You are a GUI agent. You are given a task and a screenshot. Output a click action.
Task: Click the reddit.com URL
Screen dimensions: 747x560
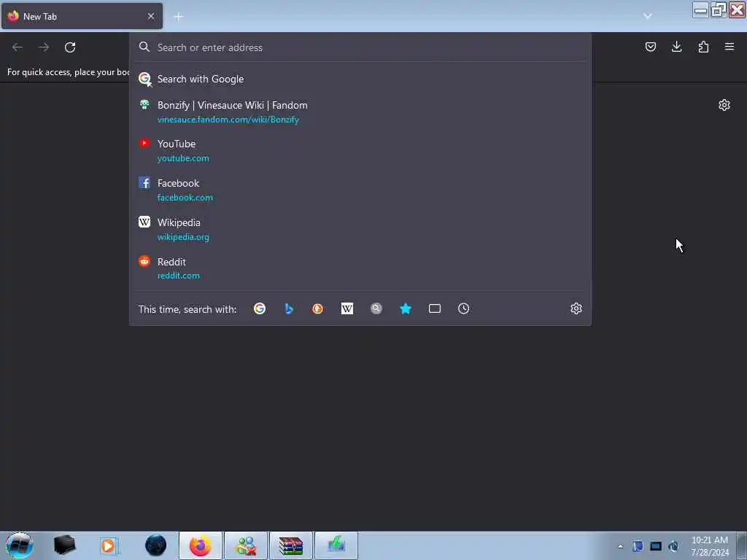point(178,276)
